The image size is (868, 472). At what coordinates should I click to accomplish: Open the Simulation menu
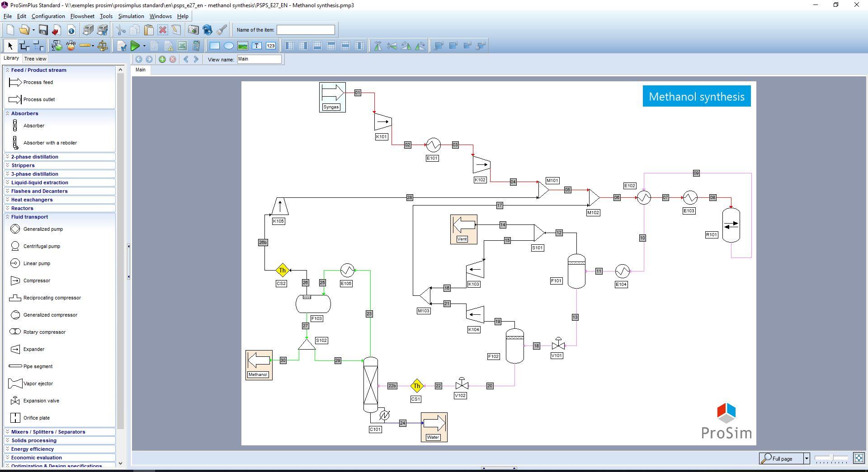point(131,16)
